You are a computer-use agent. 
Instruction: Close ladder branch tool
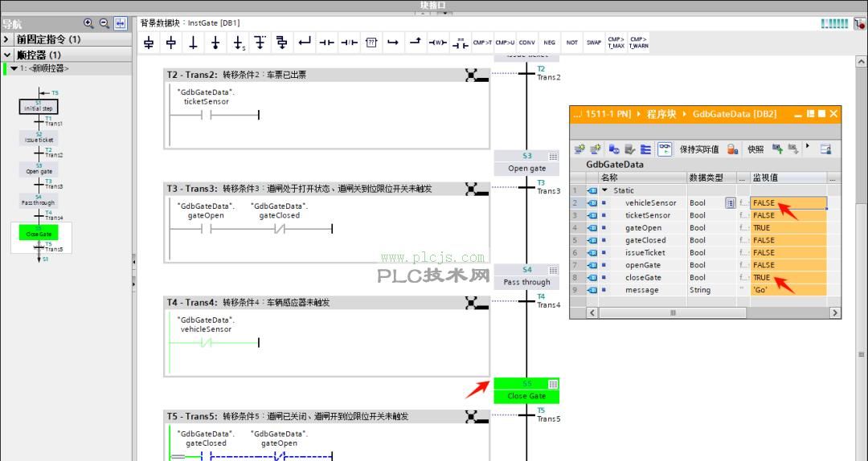(x=416, y=42)
